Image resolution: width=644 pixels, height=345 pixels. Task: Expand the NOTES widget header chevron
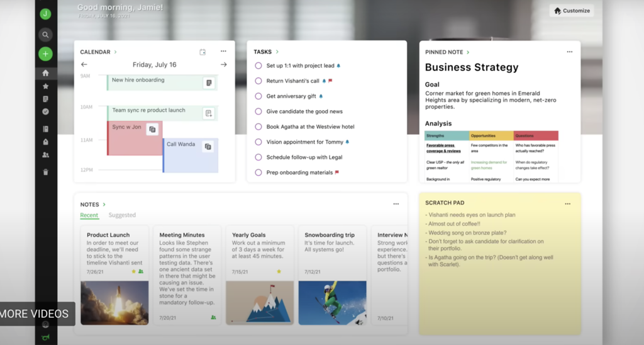point(104,205)
